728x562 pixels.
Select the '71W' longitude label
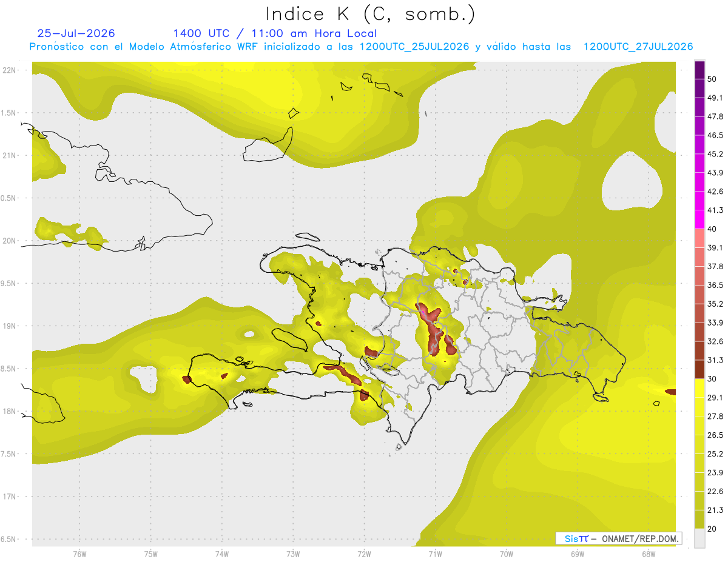tap(435, 554)
